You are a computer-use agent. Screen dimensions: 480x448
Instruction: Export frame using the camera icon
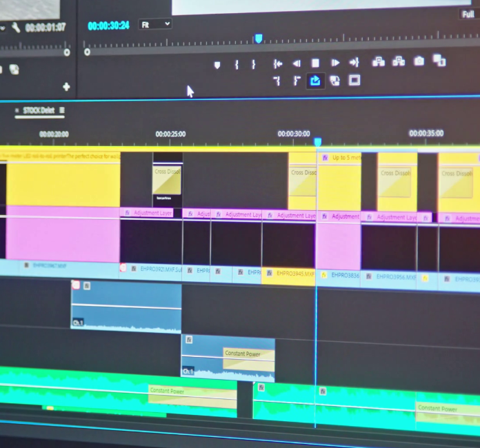419,61
